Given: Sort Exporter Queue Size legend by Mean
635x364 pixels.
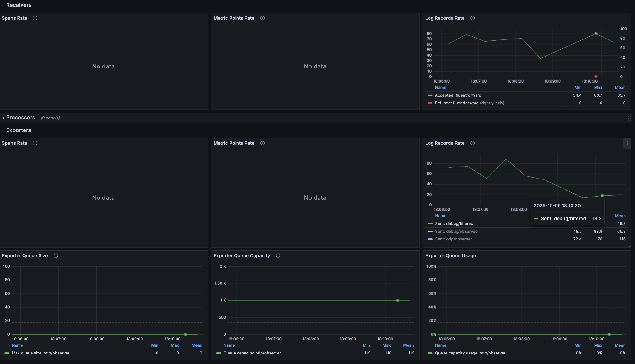Looking at the screenshot, I should click(x=197, y=345).
